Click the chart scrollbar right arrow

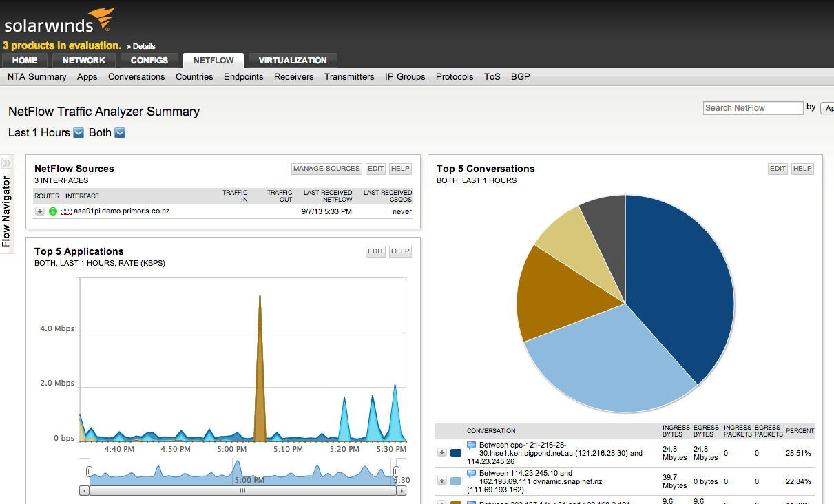tap(402, 492)
